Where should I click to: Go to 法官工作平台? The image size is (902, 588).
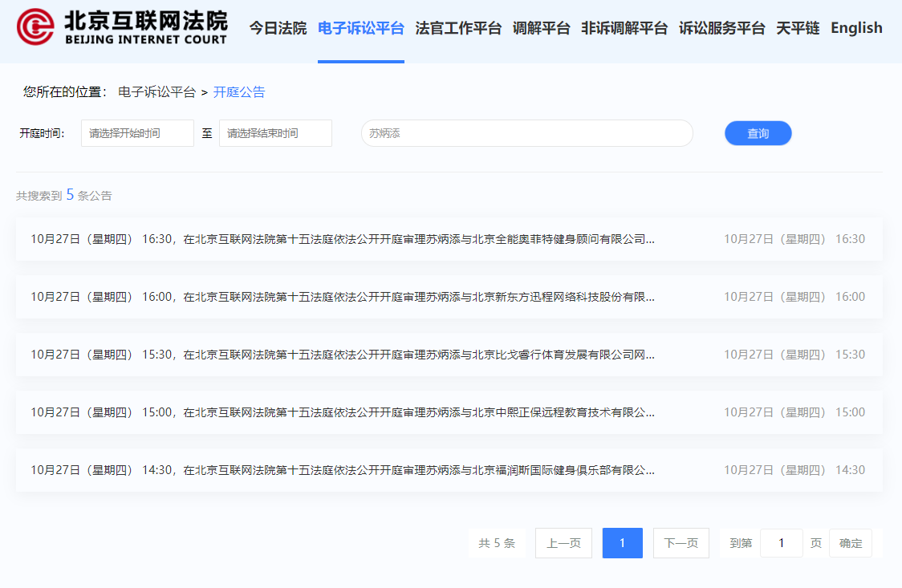(x=458, y=28)
